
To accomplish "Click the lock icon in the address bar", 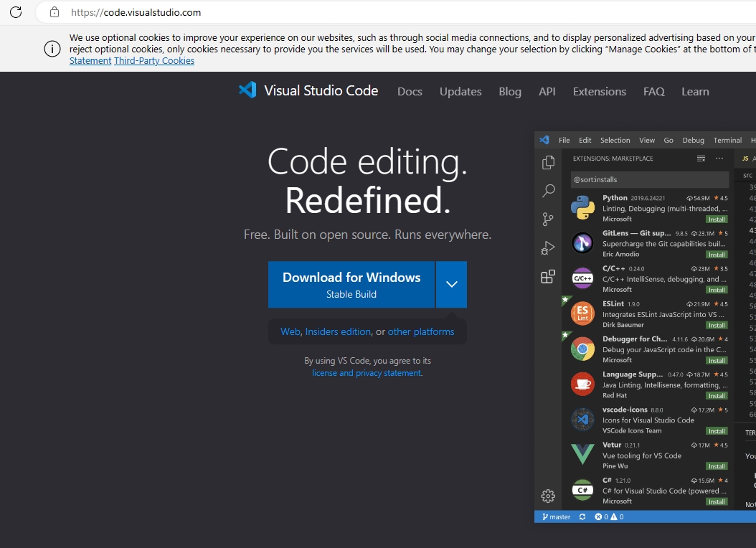I will (55, 12).
